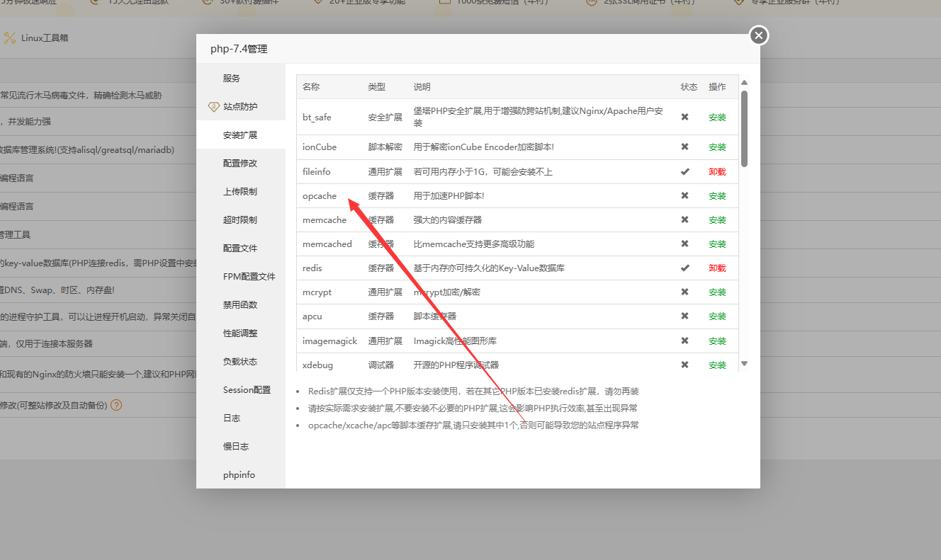Viewport: 941px width, 560px height.
Task: Install the imagemagick extension
Action: (x=717, y=341)
